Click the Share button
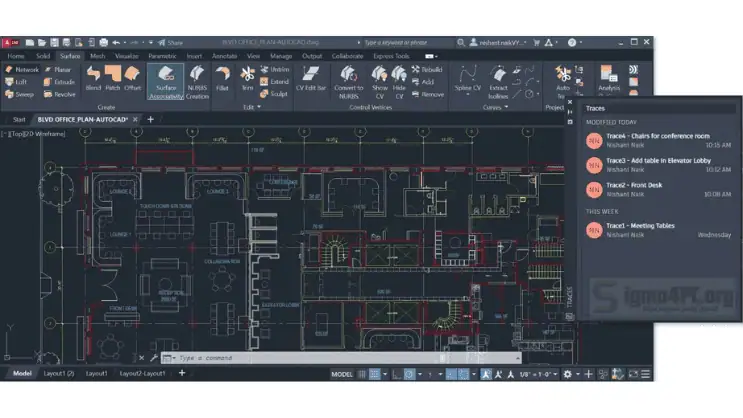This screenshot has height=418, width=743. click(x=170, y=43)
